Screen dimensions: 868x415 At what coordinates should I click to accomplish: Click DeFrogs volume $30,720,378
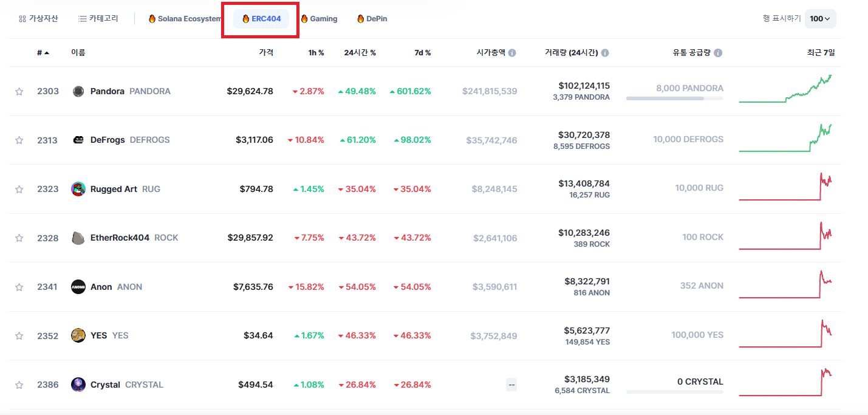pyautogui.click(x=584, y=135)
